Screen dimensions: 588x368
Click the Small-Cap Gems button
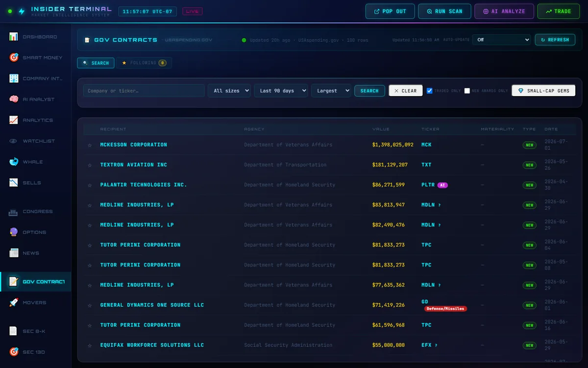[x=543, y=91]
